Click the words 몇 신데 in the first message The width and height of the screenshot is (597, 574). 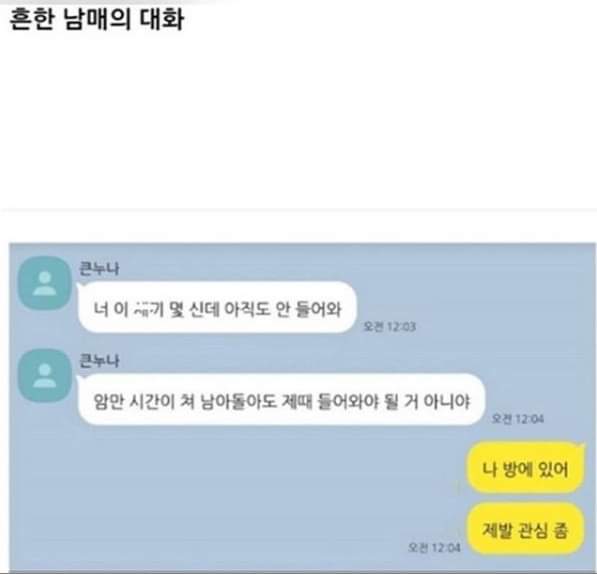194,309
